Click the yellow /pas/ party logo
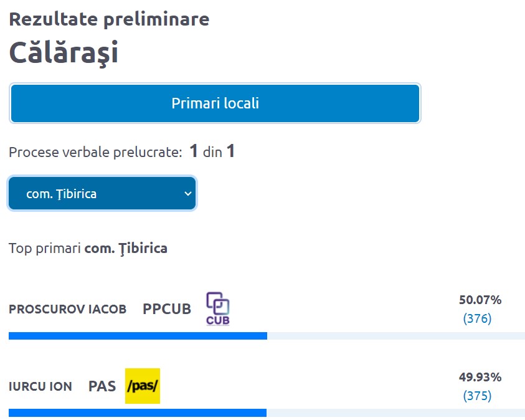 tap(143, 386)
